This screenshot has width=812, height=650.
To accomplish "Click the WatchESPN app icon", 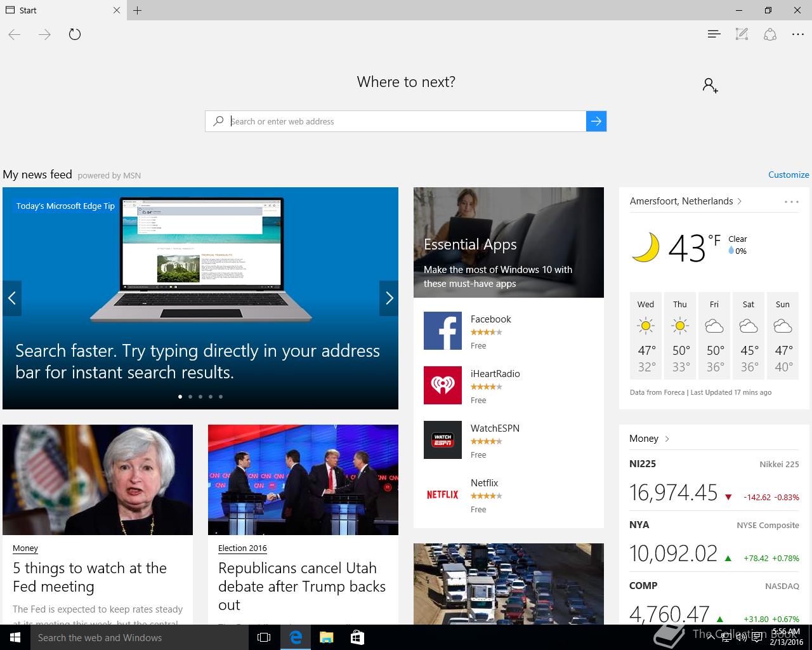I will [443, 440].
